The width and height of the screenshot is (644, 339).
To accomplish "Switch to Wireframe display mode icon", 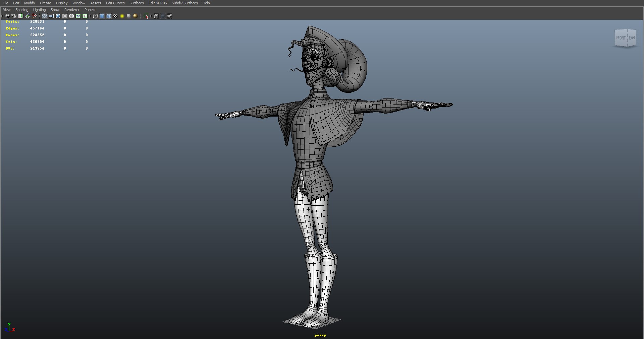I will click(x=95, y=16).
